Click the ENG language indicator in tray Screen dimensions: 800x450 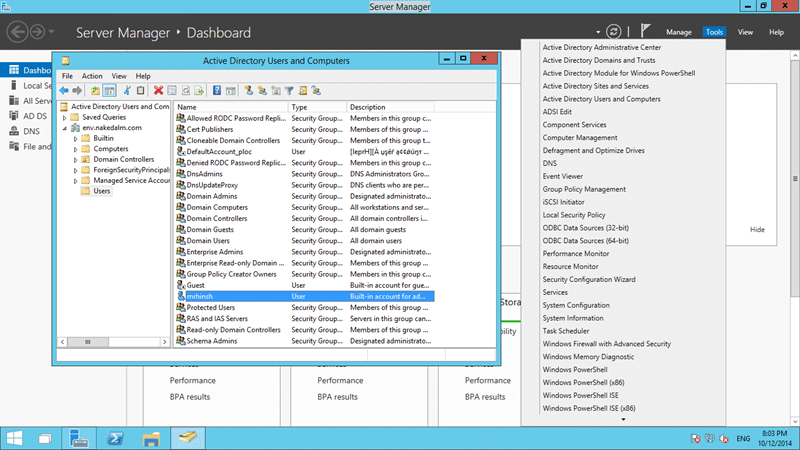[x=743, y=439]
